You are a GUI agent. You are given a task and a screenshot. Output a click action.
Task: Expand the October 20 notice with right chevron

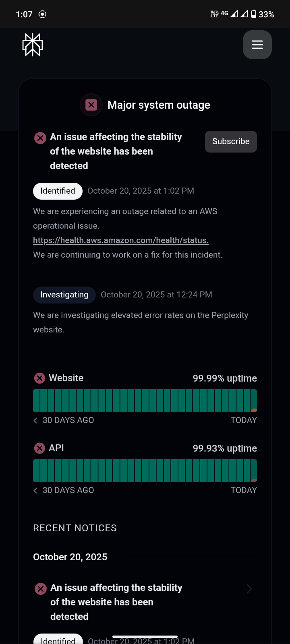click(x=249, y=589)
